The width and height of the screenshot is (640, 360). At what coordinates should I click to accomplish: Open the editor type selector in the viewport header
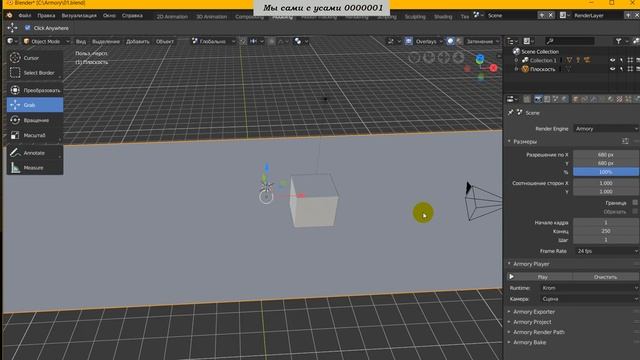[11, 41]
